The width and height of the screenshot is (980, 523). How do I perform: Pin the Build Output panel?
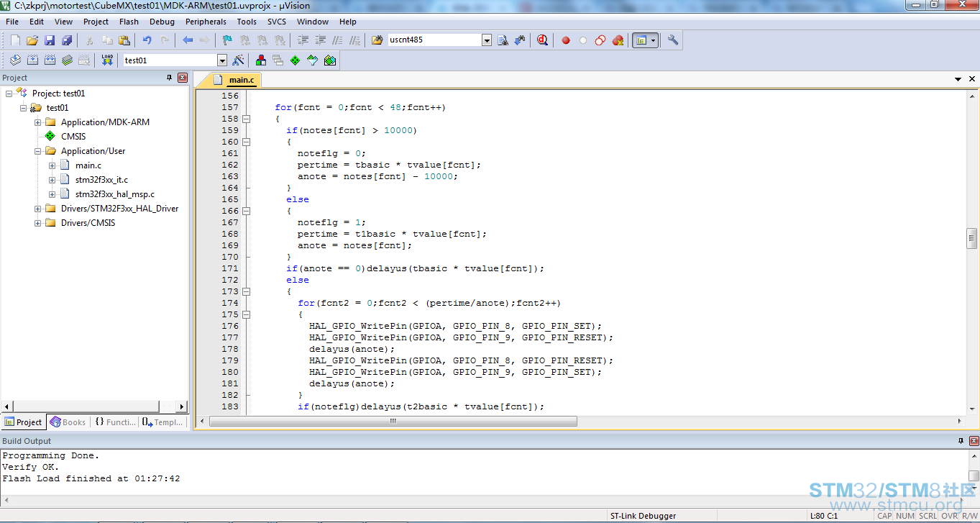pos(961,441)
